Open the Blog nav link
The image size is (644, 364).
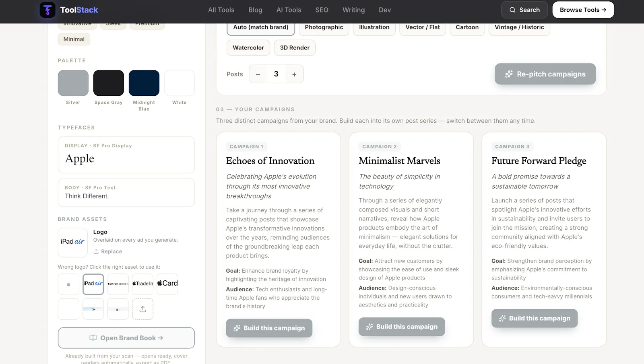255,10
